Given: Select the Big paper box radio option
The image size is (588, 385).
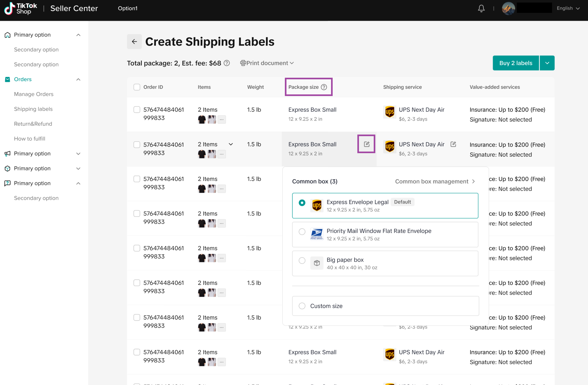Looking at the screenshot, I should click(302, 260).
